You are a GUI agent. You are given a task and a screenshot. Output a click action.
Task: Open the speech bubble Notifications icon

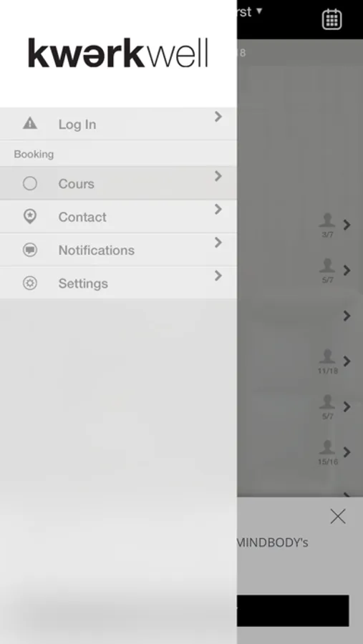click(x=30, y=250)
